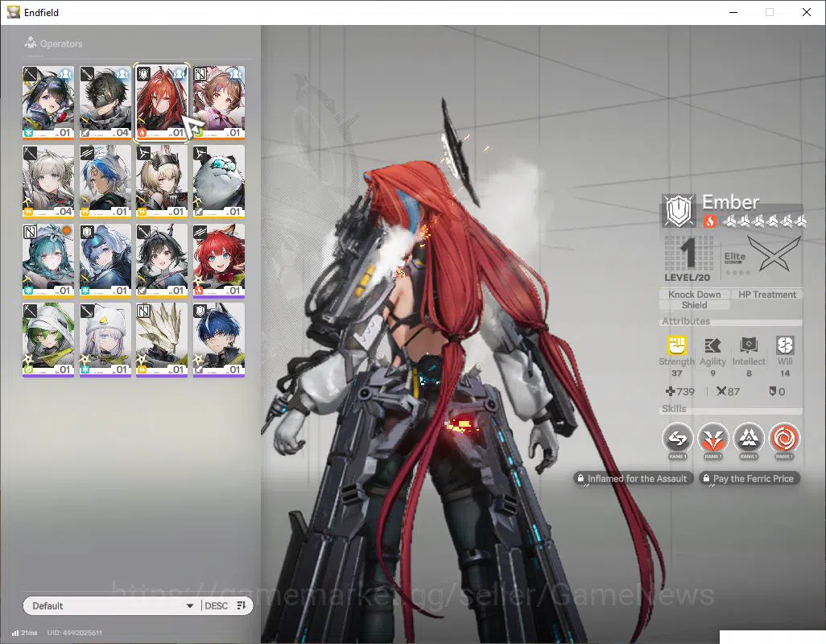Select the spiky pale creature operator card
826x644 pixels.
pos(162,339)
